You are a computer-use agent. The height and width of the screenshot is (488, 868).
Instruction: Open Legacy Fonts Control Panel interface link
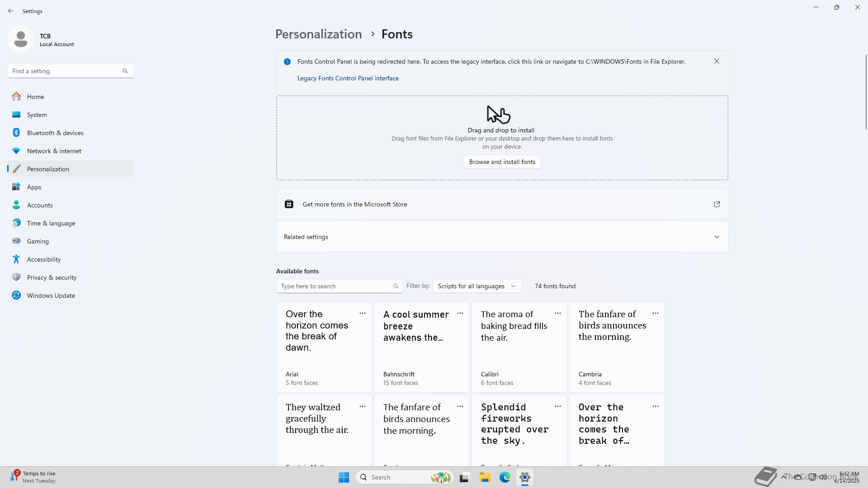348,78
